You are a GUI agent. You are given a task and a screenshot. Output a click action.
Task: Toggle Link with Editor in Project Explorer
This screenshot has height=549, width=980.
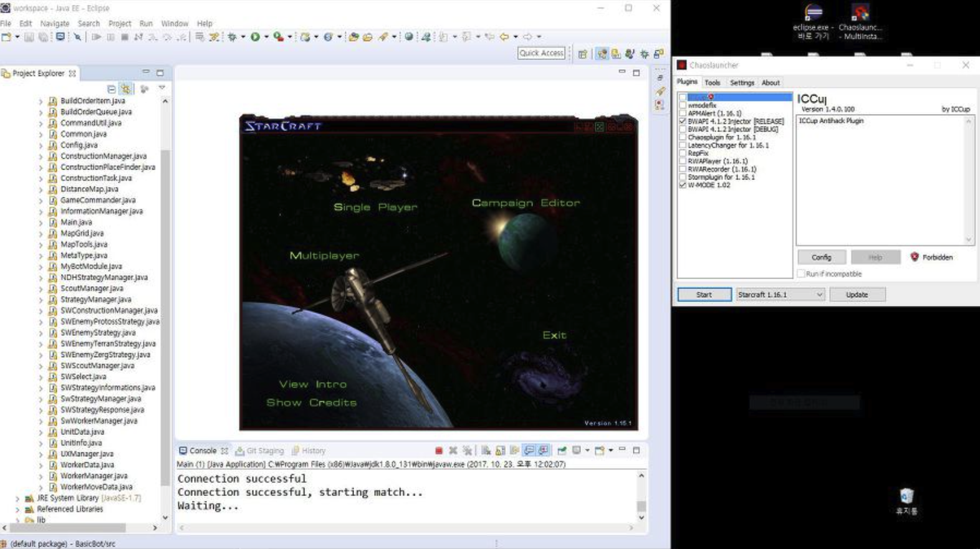pos(126,89)
